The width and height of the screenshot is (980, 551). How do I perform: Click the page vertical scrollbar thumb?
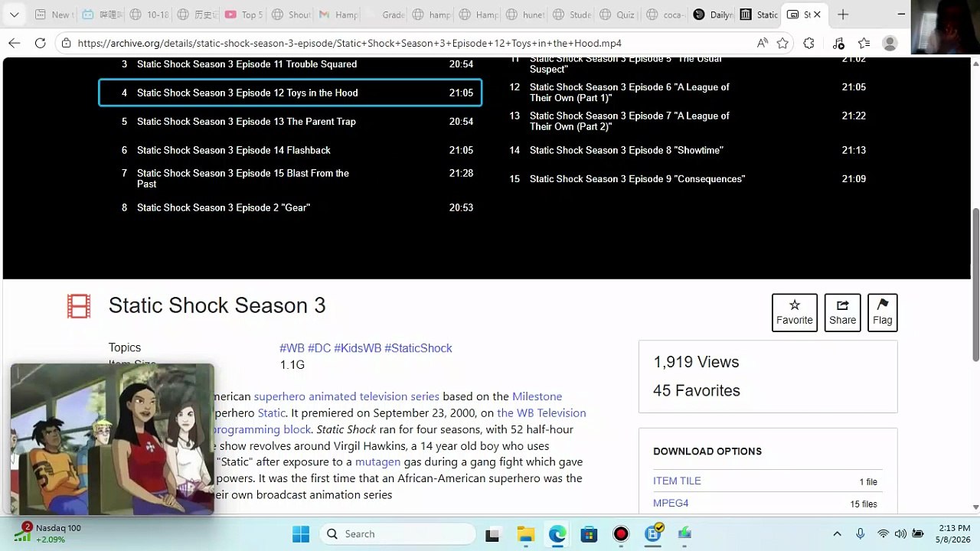pos(975,285)
